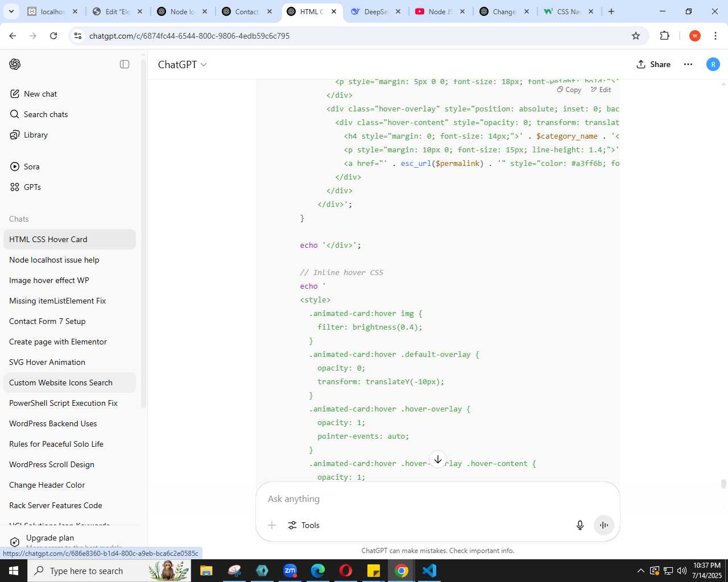Open the SVG Hover Animation chat
The image size is (728, 582).
coord(69,362)
